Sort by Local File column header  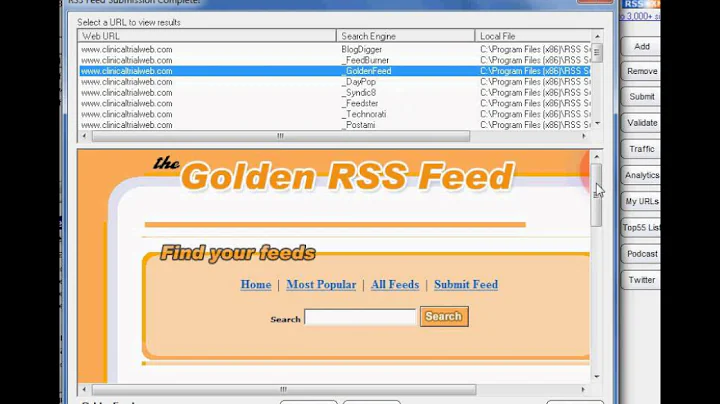[533, 36]
